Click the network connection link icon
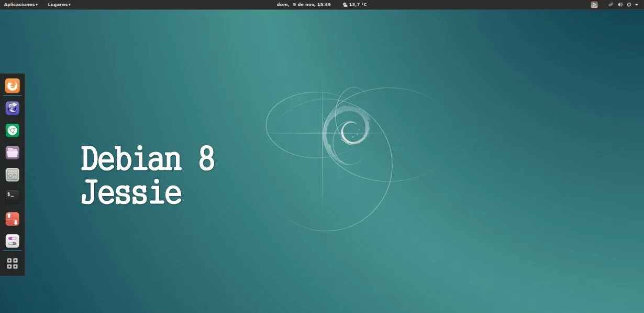 [610, 4]
